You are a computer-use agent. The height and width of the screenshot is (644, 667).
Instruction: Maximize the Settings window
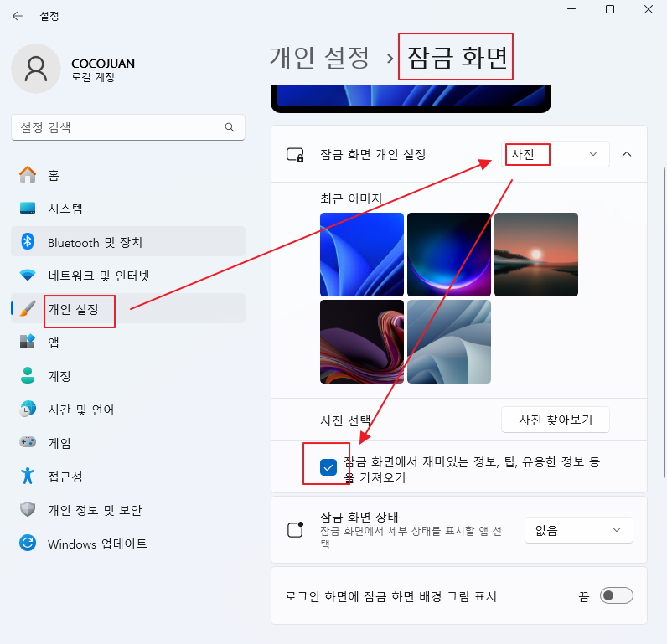click(x=609, y=9)
